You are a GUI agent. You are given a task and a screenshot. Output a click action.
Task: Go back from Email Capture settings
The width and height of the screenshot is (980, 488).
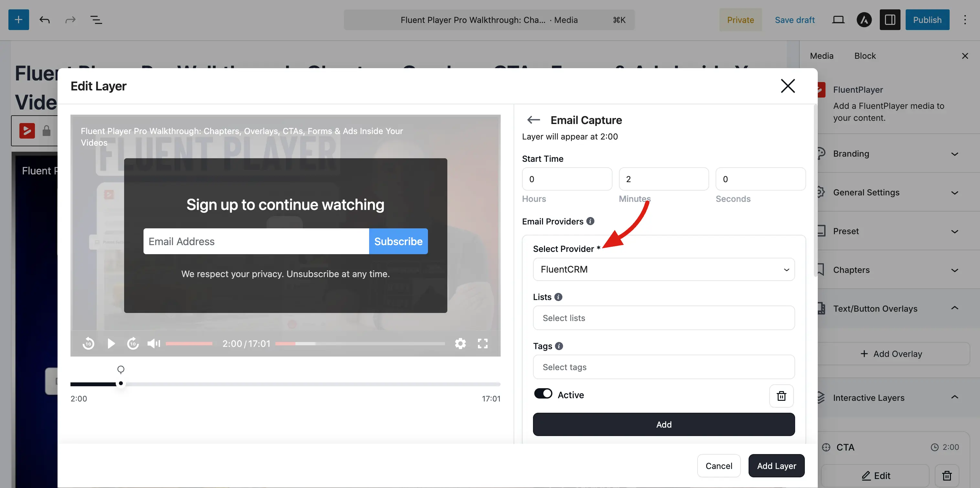coord(533,120)
